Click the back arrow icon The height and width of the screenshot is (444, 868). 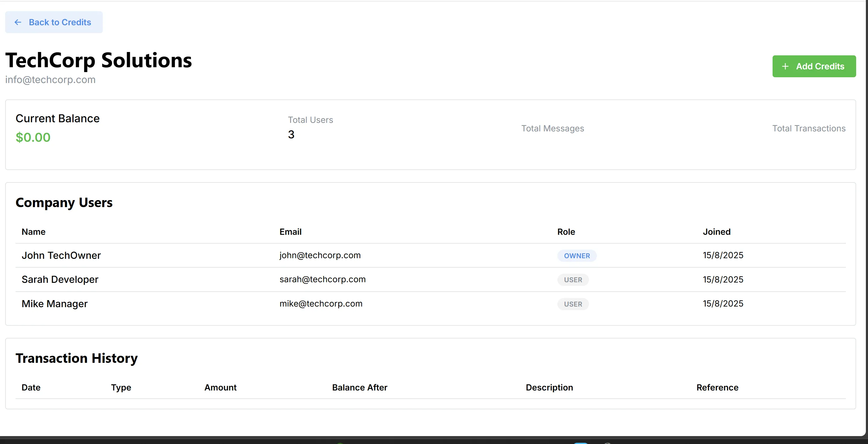18,22
